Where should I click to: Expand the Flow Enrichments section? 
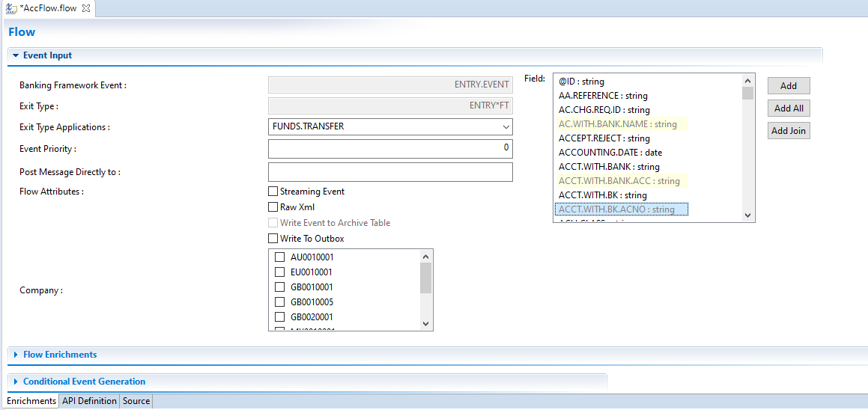[16, 355]
